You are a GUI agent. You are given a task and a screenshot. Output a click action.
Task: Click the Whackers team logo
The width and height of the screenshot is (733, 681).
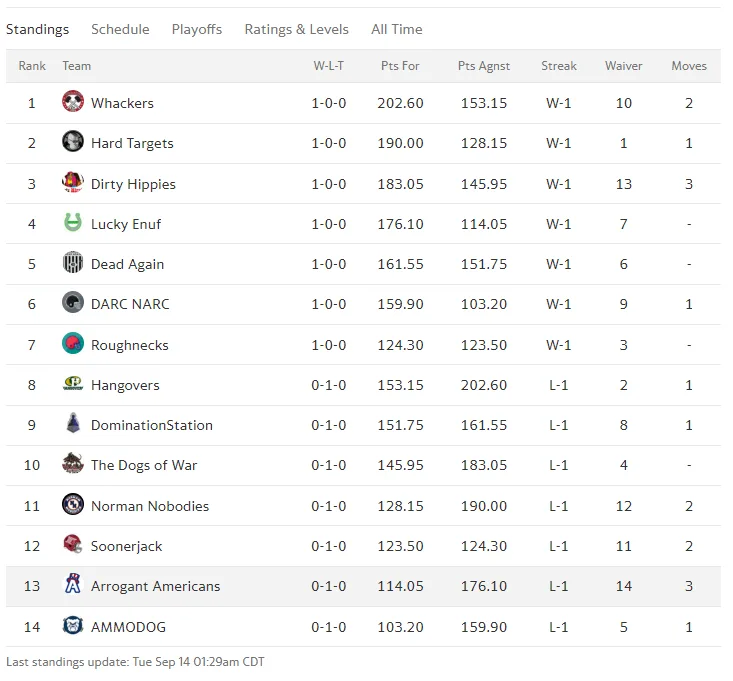click(x=73, y=101)
